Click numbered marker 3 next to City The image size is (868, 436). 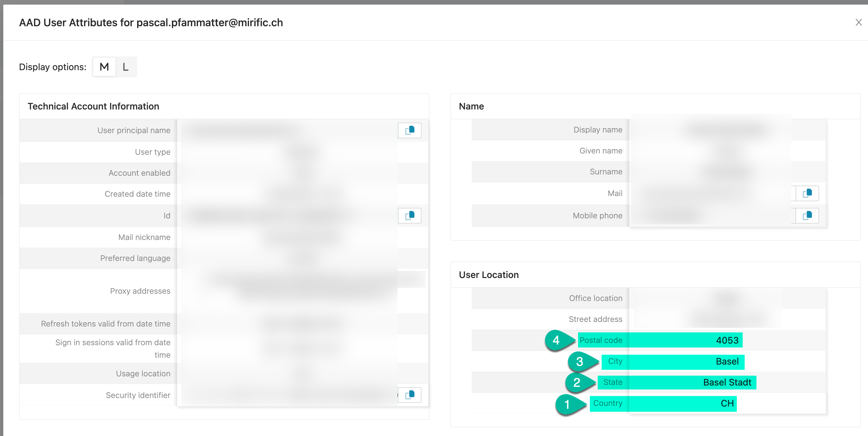[x=580, y=362]
